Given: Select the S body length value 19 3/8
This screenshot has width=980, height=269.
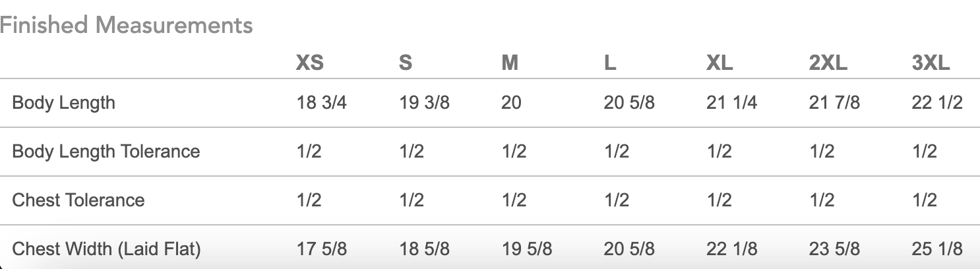Looking at the screenshot, I should click(424, 103).
